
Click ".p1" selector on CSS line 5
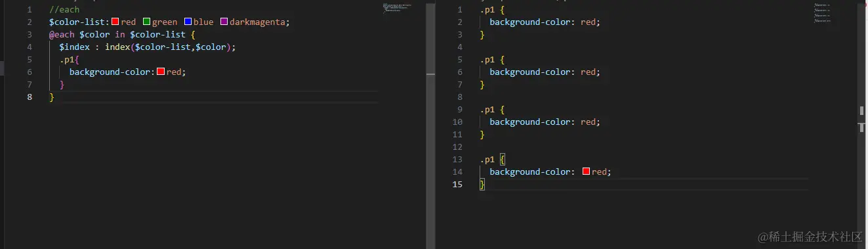[487, 59]
